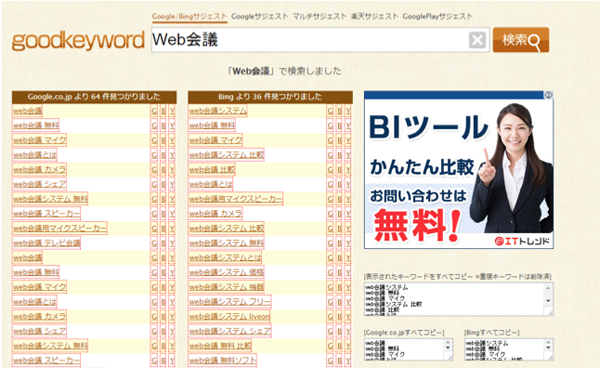
Task: Click Y icon beside web会議システム シェア
Action: 348,331
